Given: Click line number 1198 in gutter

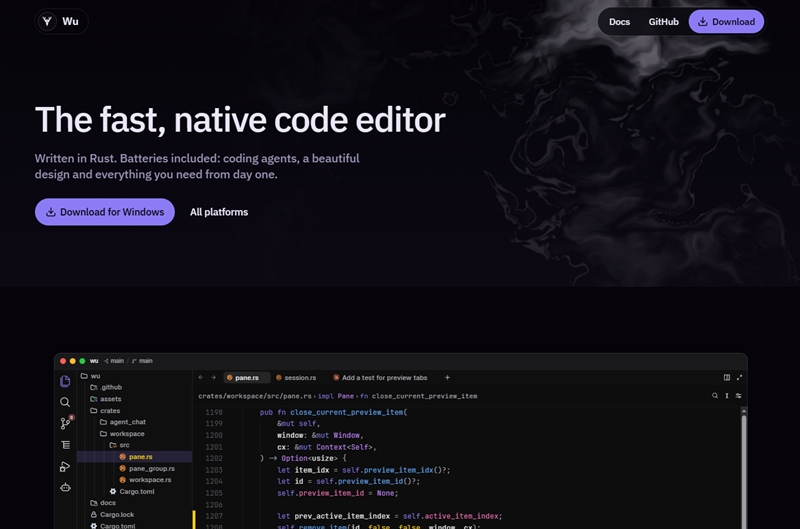Looking at the screenshot, I should [x=214, y=412].
